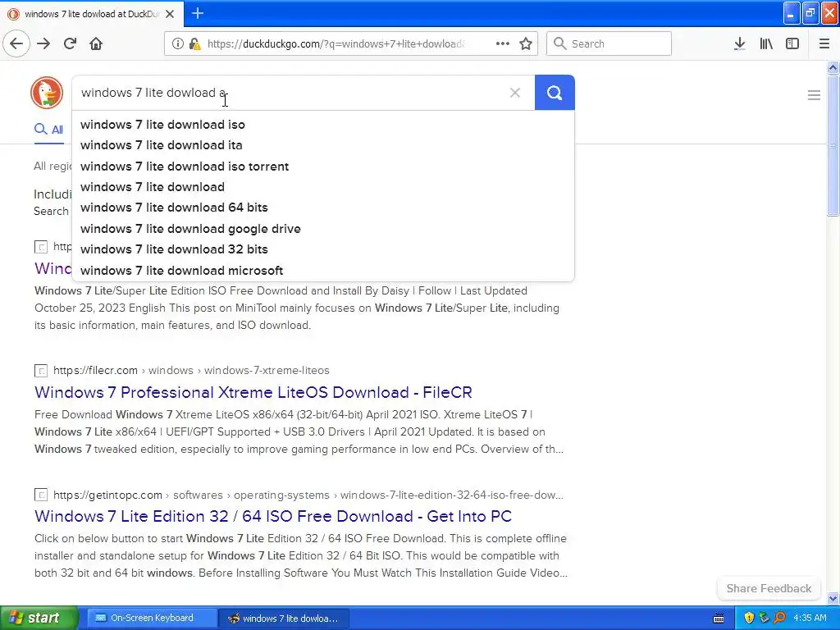Open Firefox hamburger menu
This screenshot has width=840, height=630.
(x=824, y=44)
